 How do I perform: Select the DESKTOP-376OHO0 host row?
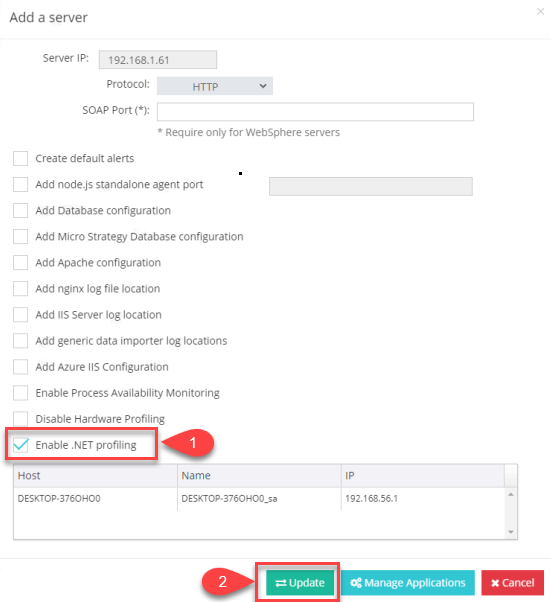tap(259, 499)
